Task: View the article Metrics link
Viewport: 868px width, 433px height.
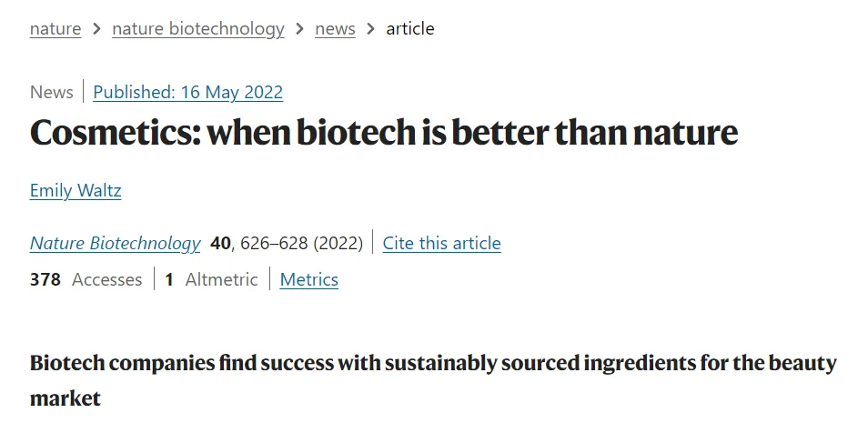Action: click(309, 279)
